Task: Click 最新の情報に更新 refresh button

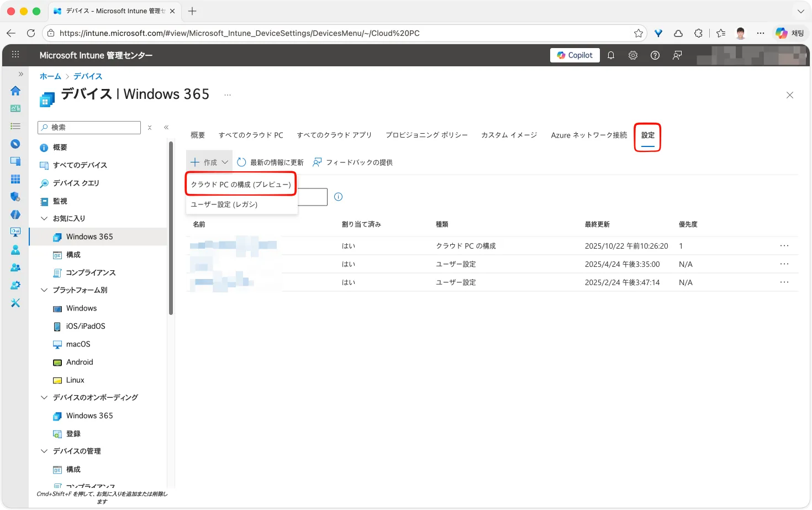Action: (271, 162)
